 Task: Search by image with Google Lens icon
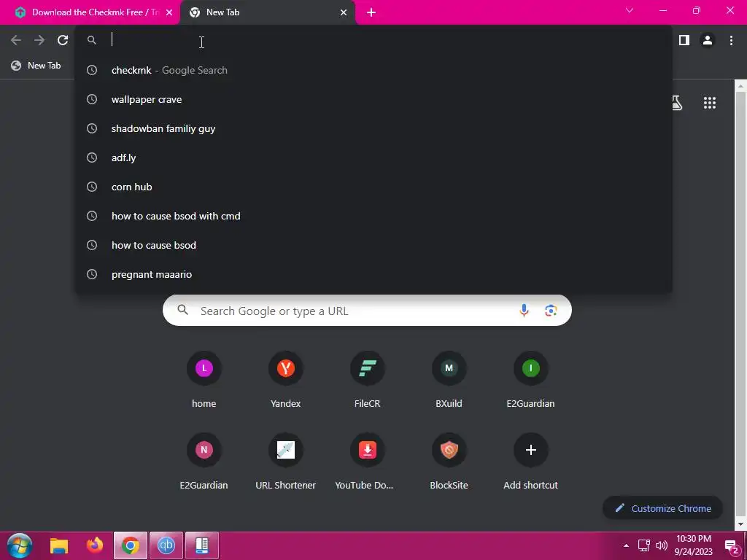[551, 311]
